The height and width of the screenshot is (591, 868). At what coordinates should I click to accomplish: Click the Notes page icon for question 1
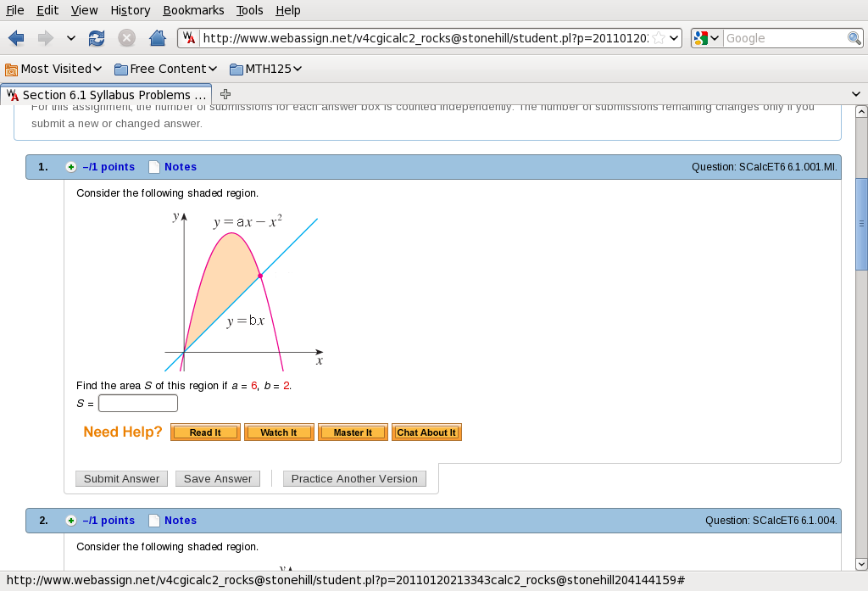click(x=154, y=167)
